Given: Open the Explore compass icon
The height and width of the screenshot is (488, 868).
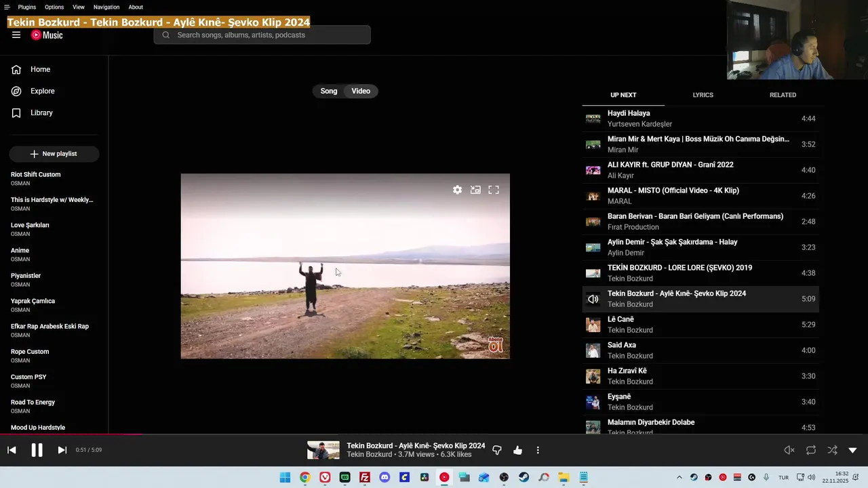Looking at the screenshot, I should click(x=16, y=91).
